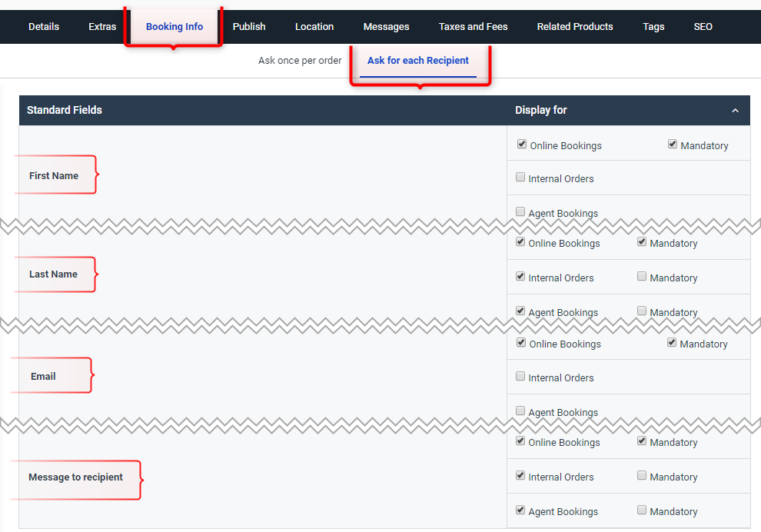This screenshot has height=532, width=761.
Task: Open Taxes and Fees tab
Action: click(474, 27)
